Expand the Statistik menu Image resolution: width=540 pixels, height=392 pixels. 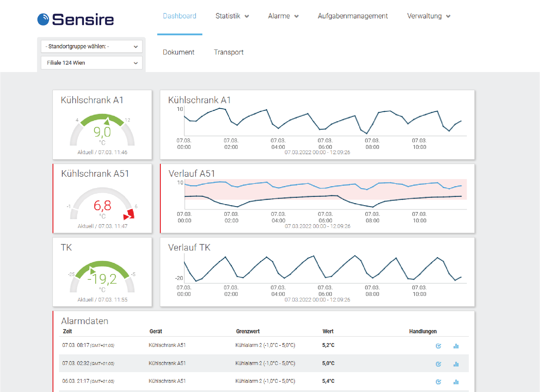coord(232,16)
